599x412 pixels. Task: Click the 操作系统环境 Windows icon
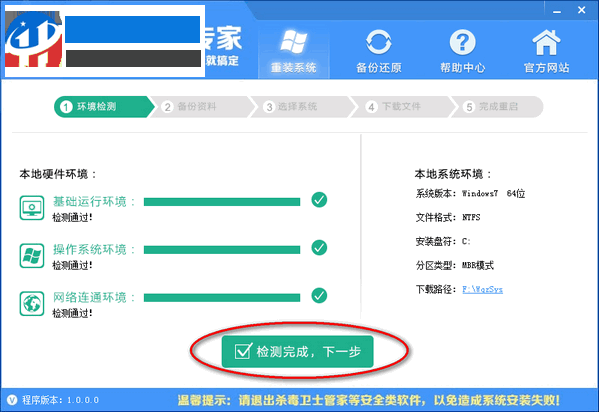(x=32, y=256)
